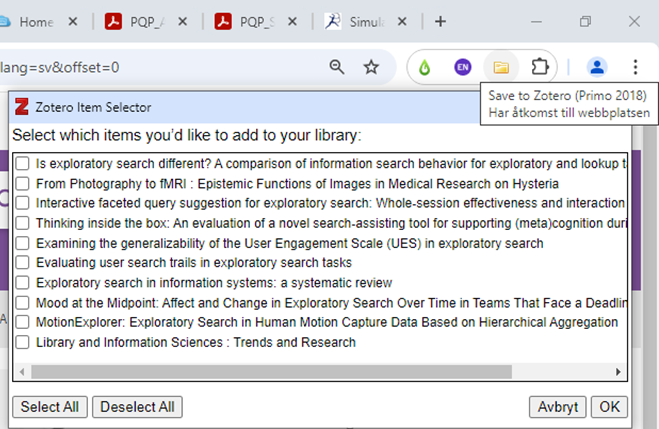Check 'Is exploratory search different?' item

click(x=23, y=163)
